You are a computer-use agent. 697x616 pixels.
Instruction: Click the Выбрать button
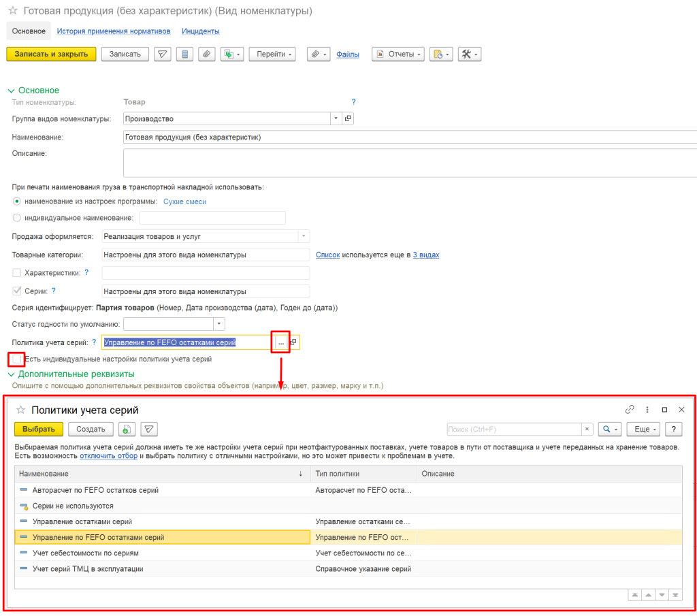(39, 429)
